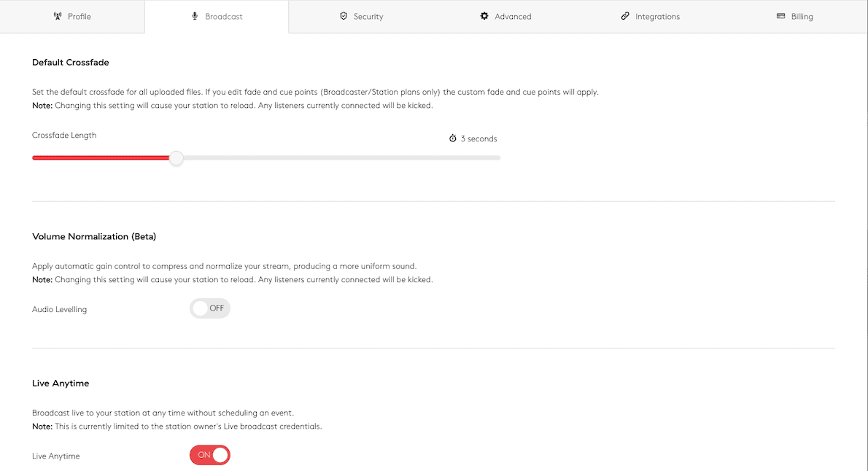Click the stopwatch icon beside 3 seconds
868x471 pixels.
pos(453,139)
